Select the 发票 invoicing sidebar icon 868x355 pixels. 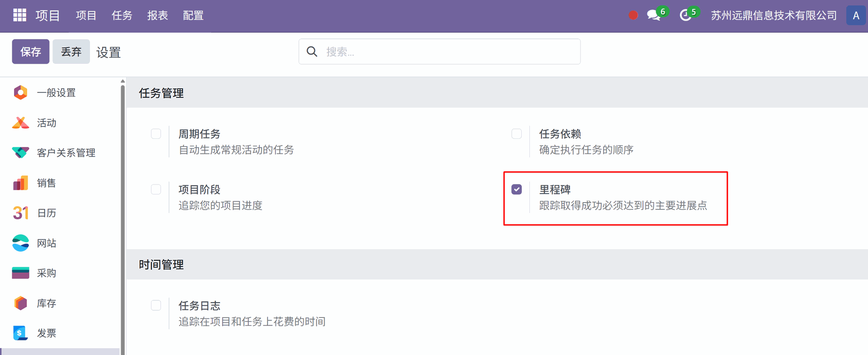pos(20,333)
